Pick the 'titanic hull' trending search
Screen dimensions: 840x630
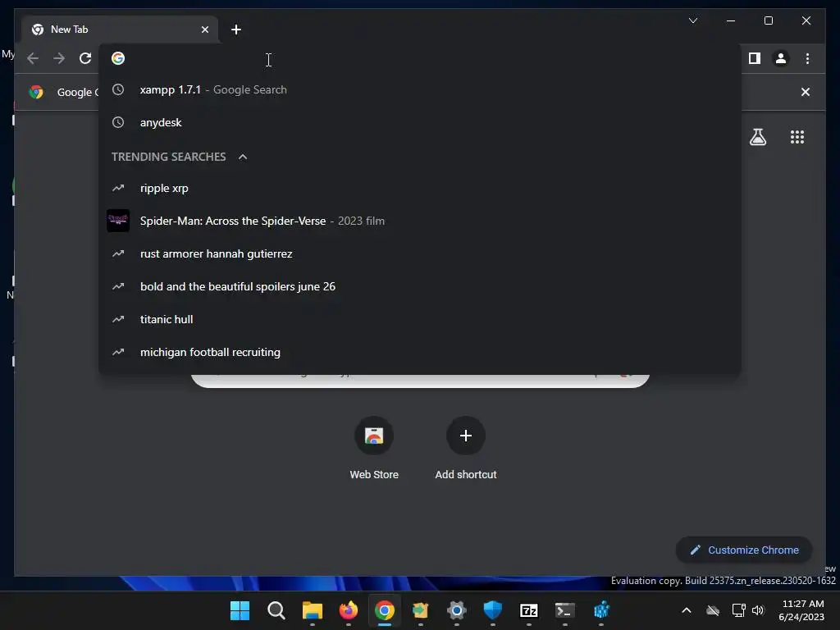420,319
